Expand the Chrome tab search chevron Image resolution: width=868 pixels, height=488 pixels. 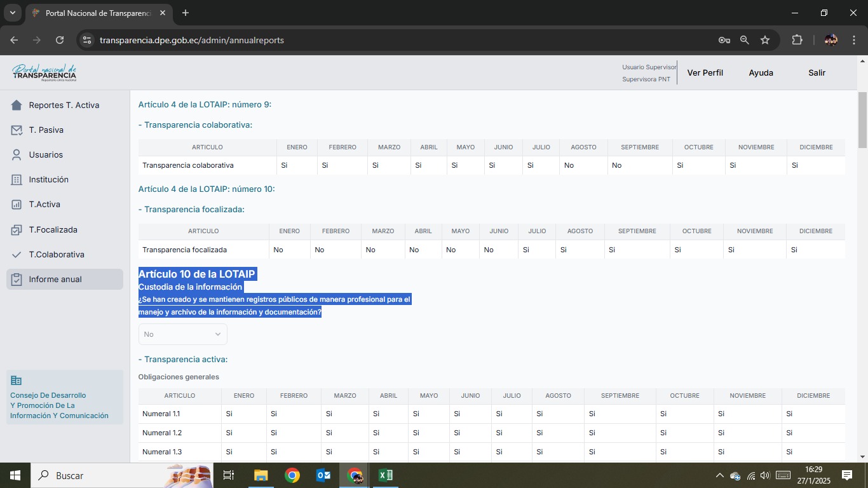point(12,13)
